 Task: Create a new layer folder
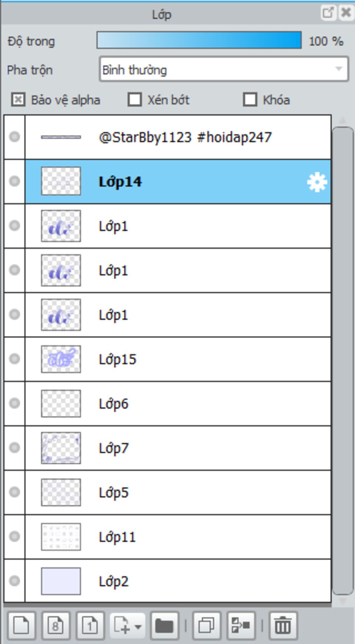pos(165,626)
